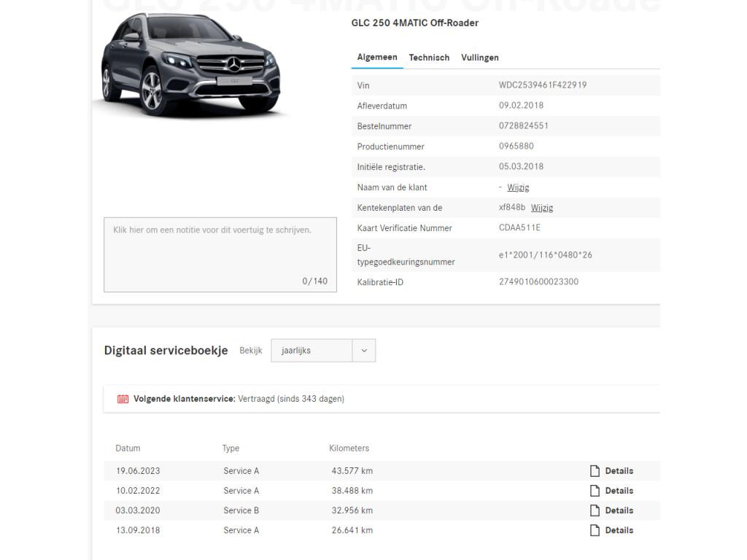Click Wijzig link next to license plate xf848b
This screenshot has width=747, height=560.
click(x=542, y=208)
